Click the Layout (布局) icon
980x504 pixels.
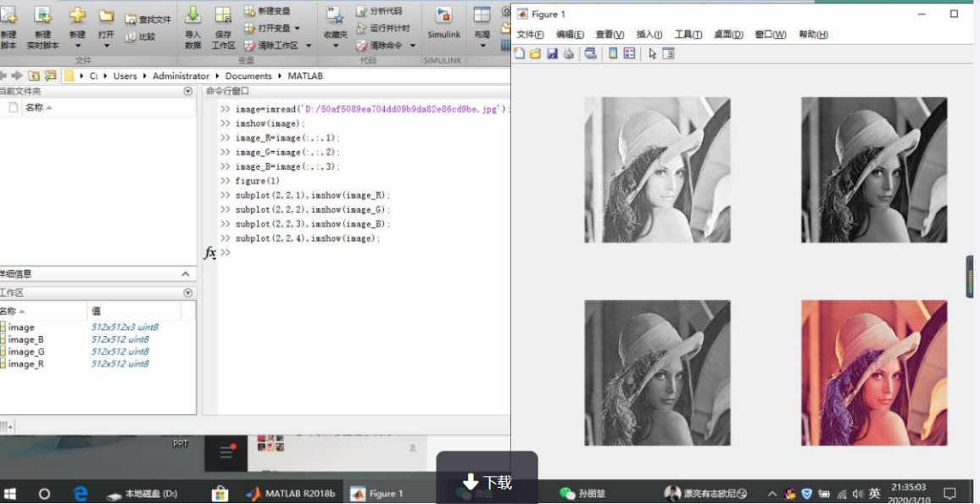[482, 15]
